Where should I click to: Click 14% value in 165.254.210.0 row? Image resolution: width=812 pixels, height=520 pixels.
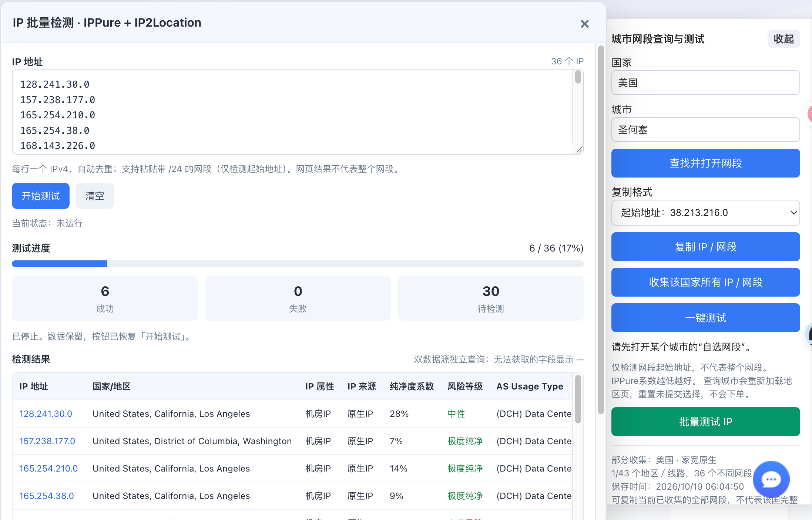point(399,469)
